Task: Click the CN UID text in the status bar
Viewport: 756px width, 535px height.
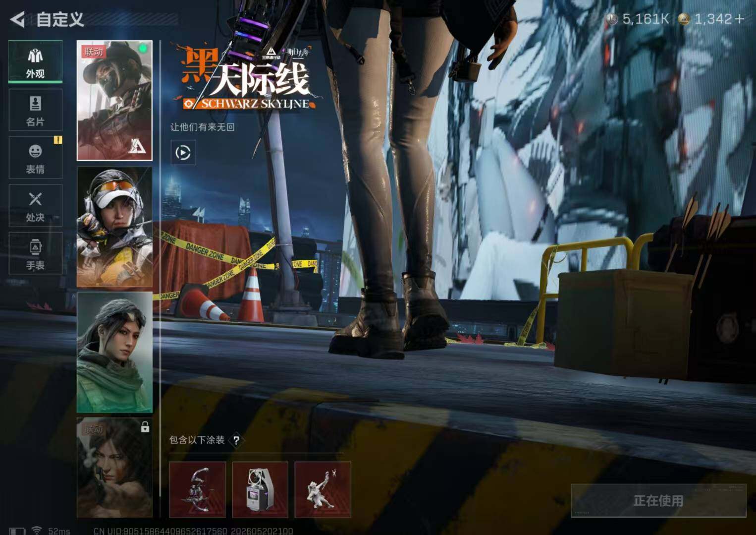Action: [193, 531]
